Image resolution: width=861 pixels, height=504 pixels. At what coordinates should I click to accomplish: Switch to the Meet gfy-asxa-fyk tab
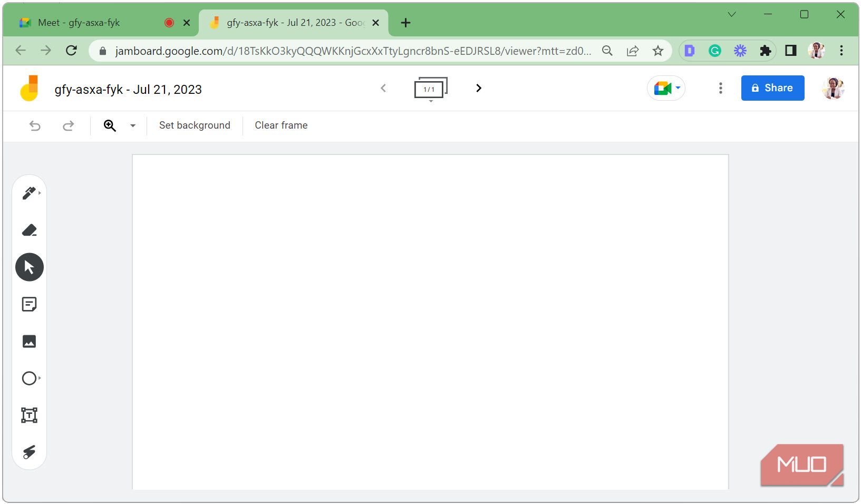79,22
